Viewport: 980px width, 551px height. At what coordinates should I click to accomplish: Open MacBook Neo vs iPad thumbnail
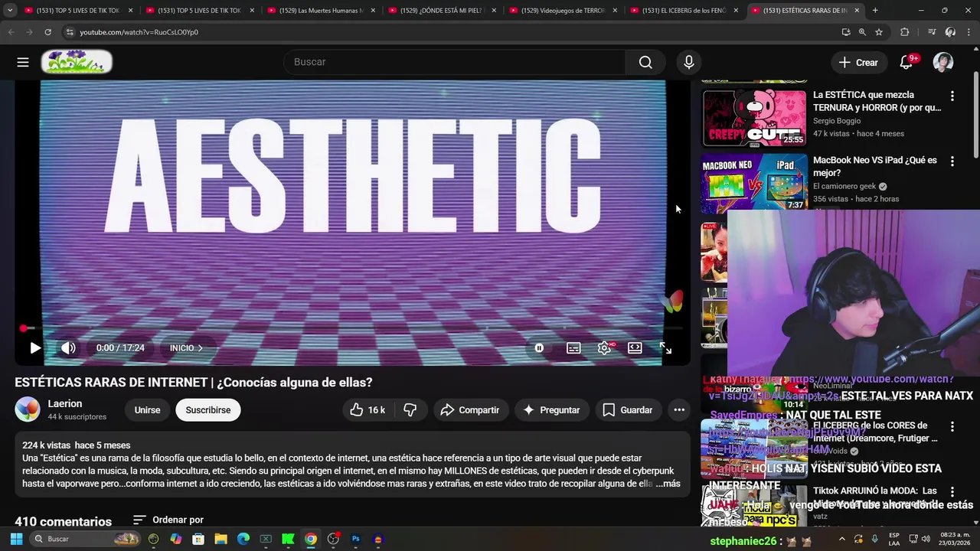[754, 183]
